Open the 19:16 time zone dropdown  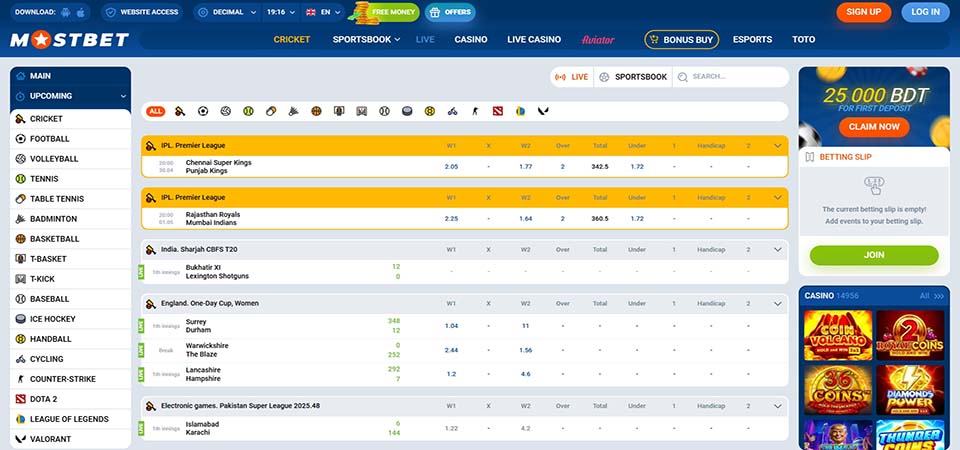click(281, 12)
